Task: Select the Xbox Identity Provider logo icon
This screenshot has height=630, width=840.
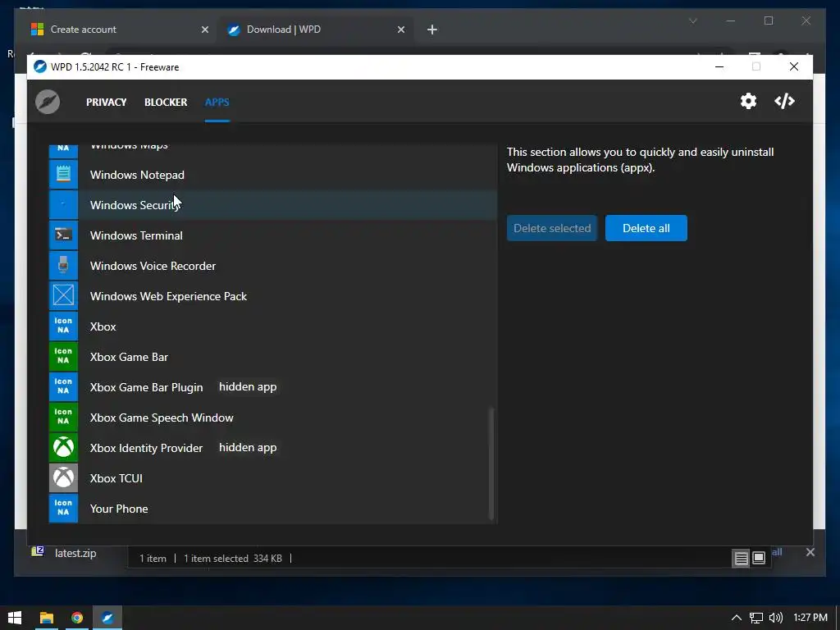Action: tap(63, 448)
